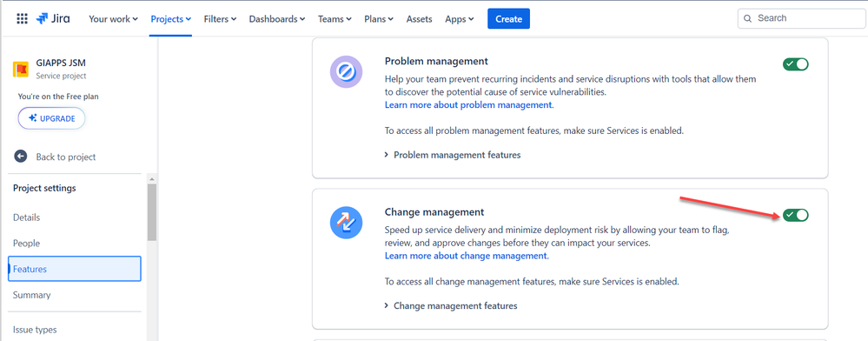Open Learn more about change management link
The image size is (868, 341).
tap(467, 256)
